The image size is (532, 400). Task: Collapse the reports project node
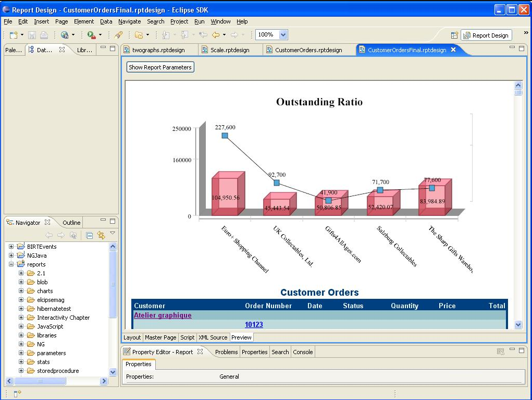coord(11,264)
